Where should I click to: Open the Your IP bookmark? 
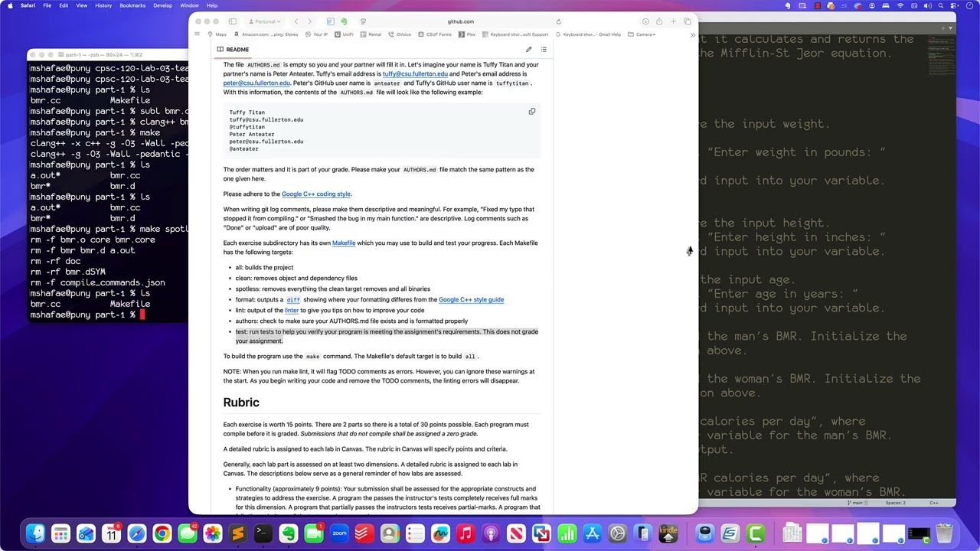[x=317, y=34]
